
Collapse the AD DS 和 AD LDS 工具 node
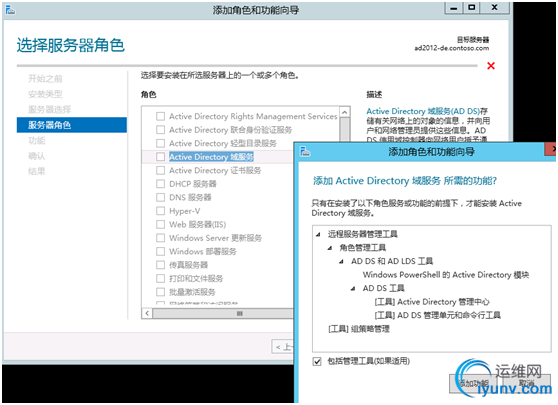(342, 261)
